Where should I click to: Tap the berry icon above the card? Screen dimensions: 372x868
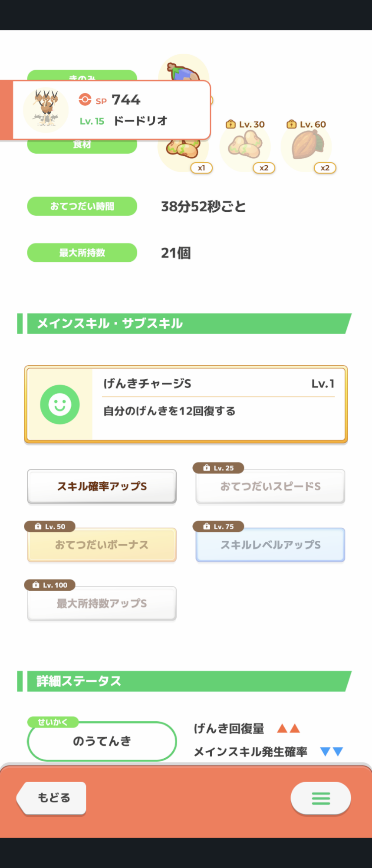[x=184, y=70]
